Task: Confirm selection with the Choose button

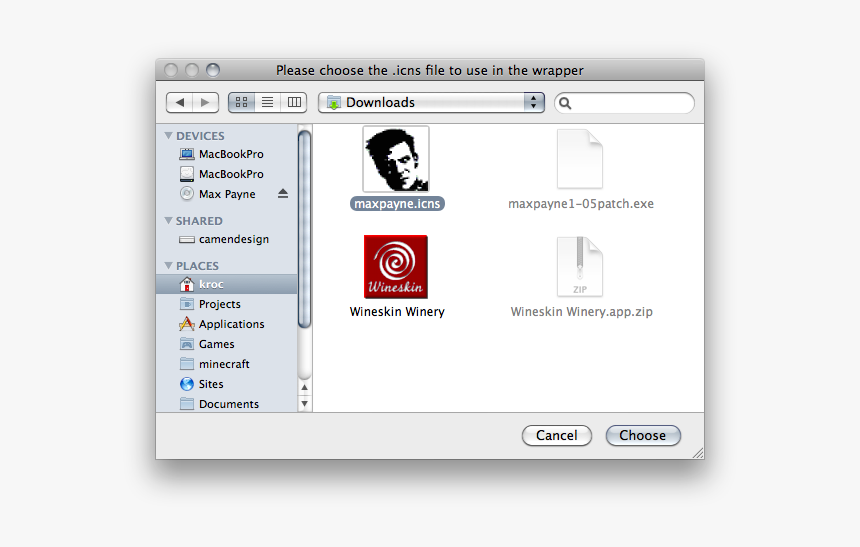Action: (x=643, y=436)
